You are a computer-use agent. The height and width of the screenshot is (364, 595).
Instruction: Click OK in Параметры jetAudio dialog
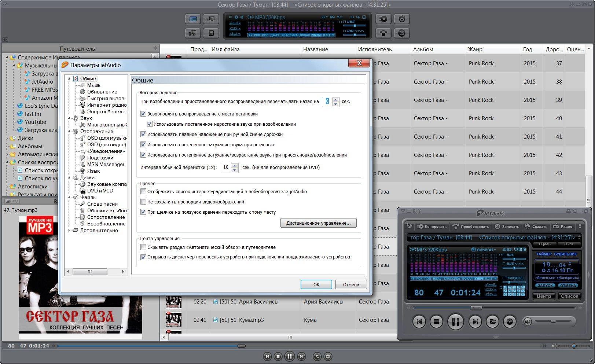(316, 284)
